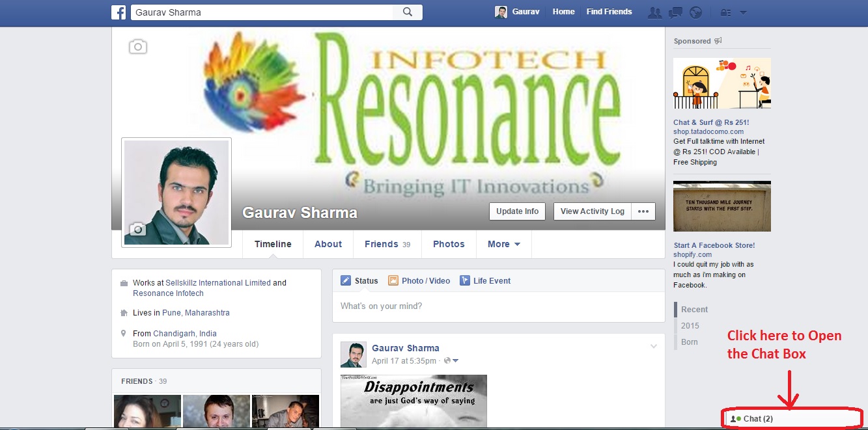868x430 pixels.
Task: Click the megaphone icon next to Sponsored
Action: (718, 41)
